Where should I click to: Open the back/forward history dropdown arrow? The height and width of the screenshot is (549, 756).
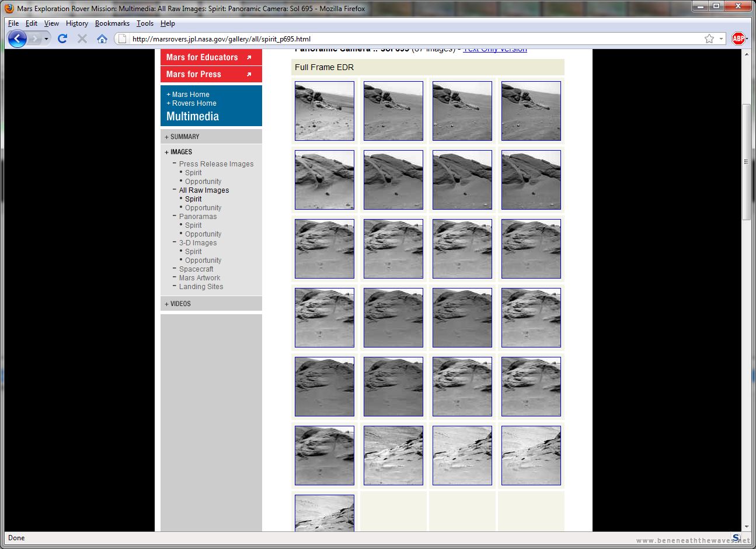(x=47, y=39)
